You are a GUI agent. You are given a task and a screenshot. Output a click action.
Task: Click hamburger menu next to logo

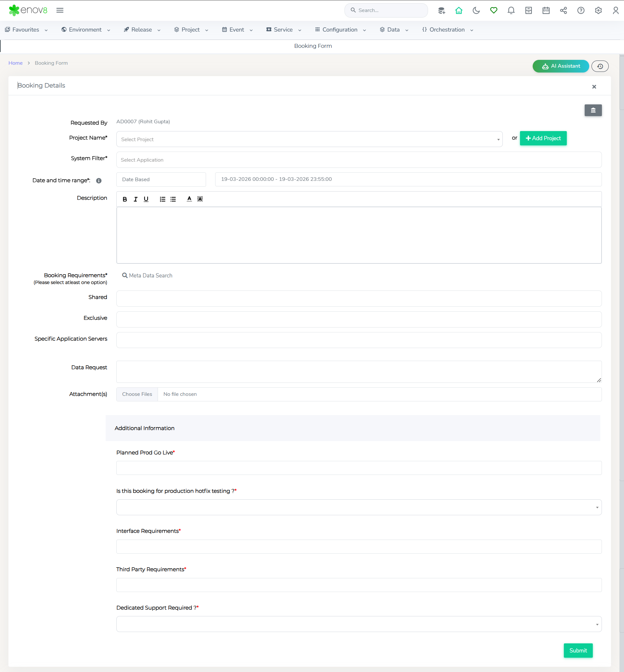tap(60, 10)
